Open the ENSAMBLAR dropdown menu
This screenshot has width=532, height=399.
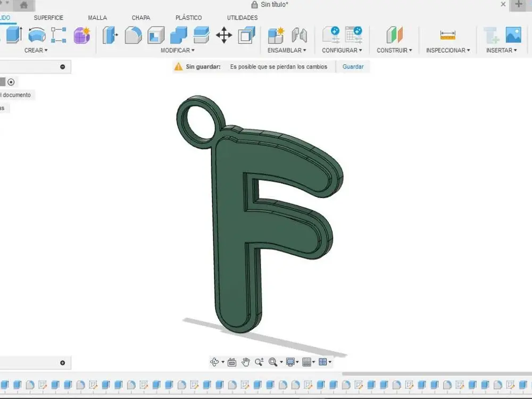point(287,50)
